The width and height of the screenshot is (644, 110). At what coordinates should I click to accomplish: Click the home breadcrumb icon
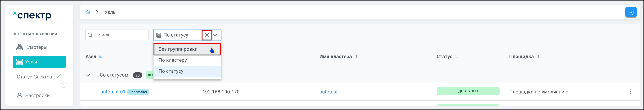88,12
